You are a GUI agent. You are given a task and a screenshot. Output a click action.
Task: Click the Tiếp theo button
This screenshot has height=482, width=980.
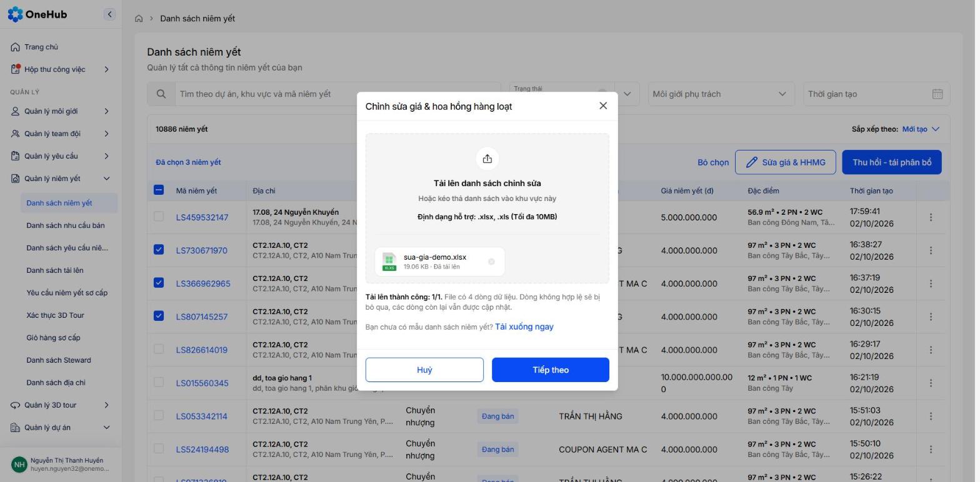coord(551,370)
